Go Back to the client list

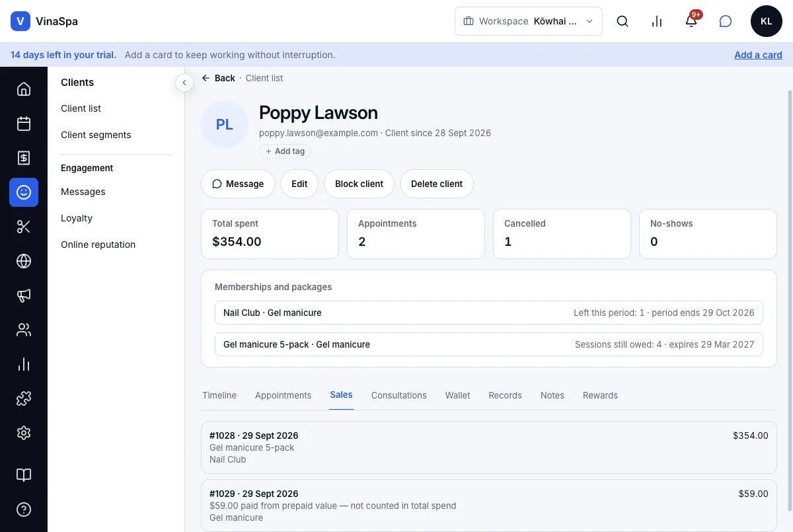click(219, 78)
